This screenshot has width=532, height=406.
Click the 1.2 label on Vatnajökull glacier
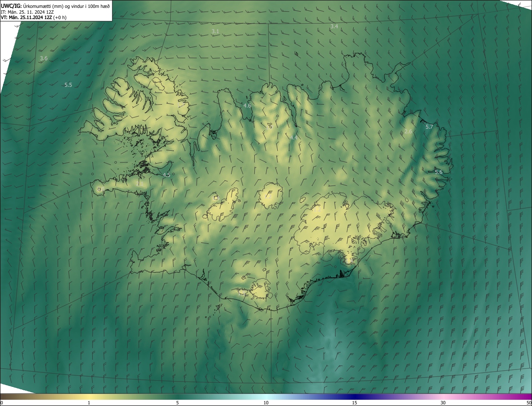[x=317, y=210]
